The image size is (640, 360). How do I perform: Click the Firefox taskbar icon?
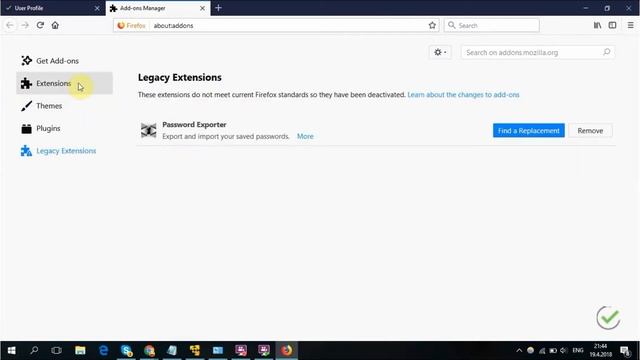(287, 350)
